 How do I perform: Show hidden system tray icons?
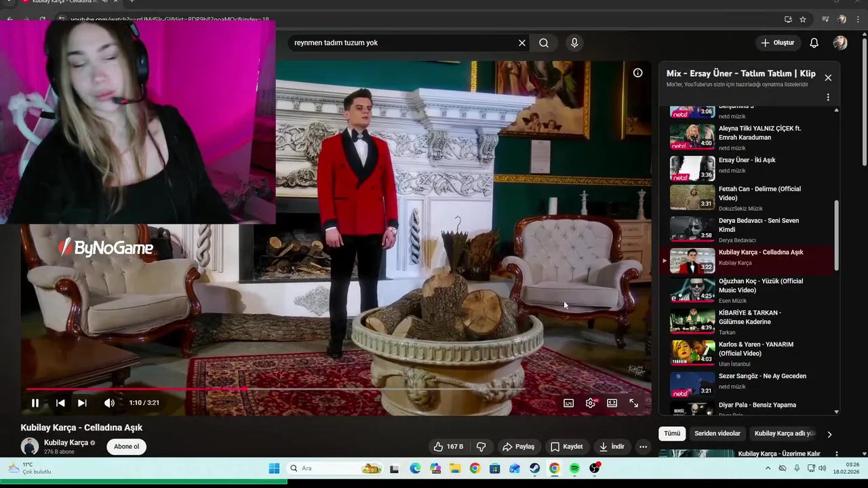768,468
